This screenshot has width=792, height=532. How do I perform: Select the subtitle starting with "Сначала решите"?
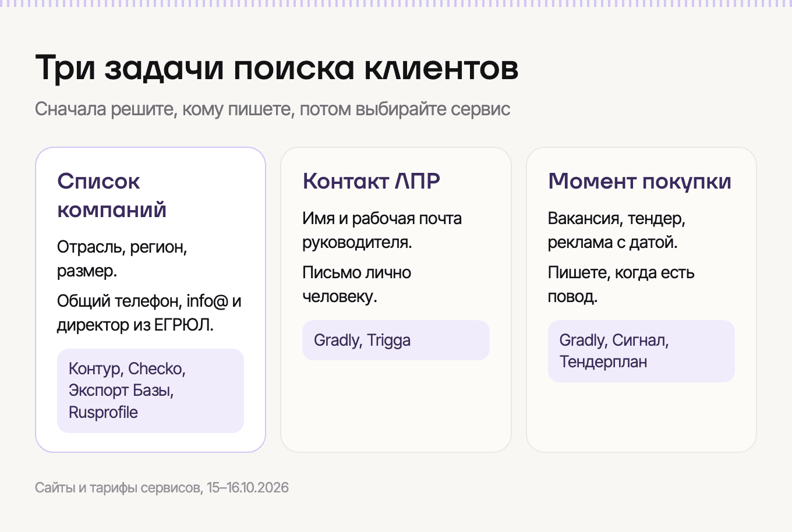point(273,109)
